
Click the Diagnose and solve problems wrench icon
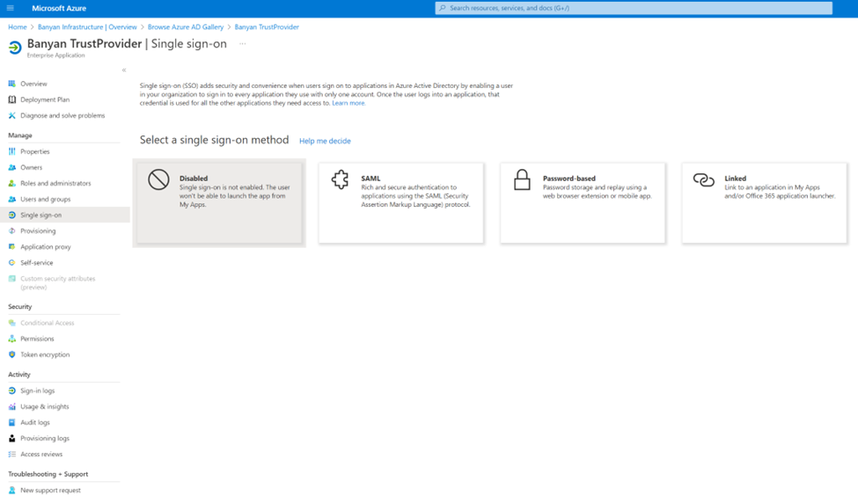tap(12, 115)
